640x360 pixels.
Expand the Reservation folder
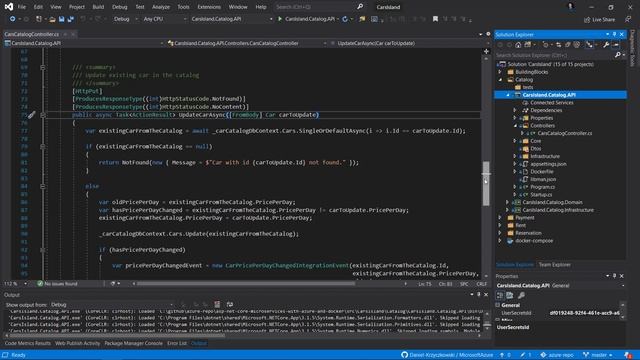[500, 233]
